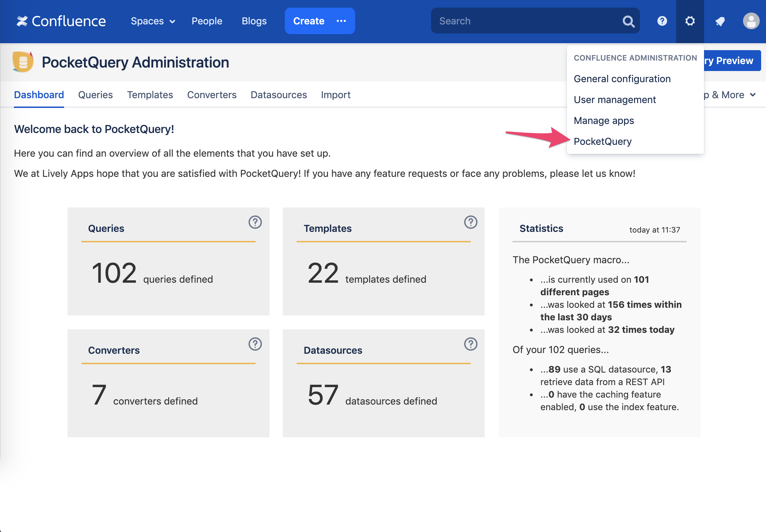
Task: Switch to the Templates tab
Action: click(x=150, y=95)
